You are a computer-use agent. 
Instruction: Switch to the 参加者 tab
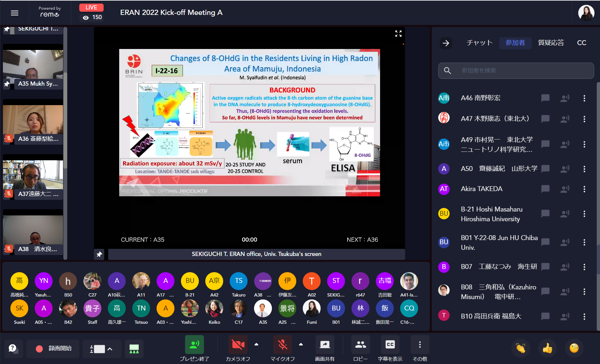pyautogui.click(x=515, y=43)
